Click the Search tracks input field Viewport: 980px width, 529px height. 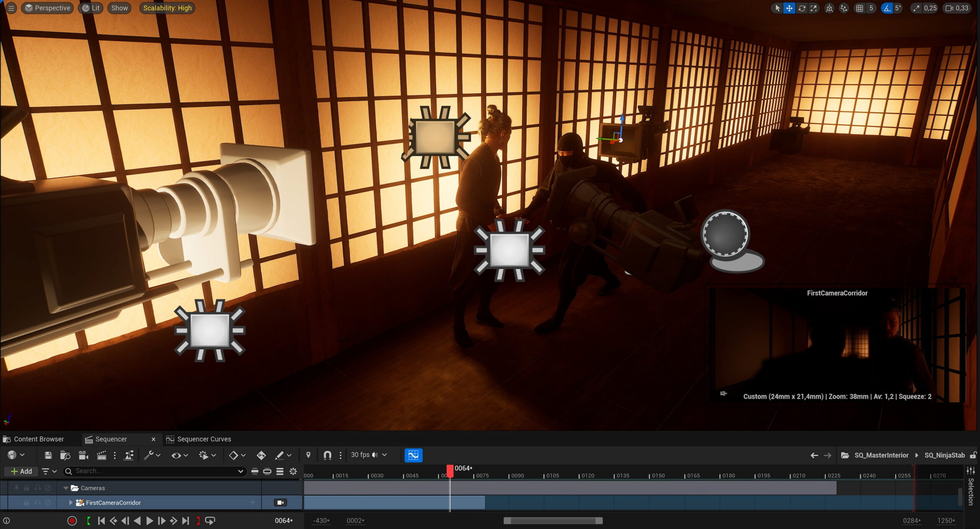pyautogui.click(x=153, y=471)
